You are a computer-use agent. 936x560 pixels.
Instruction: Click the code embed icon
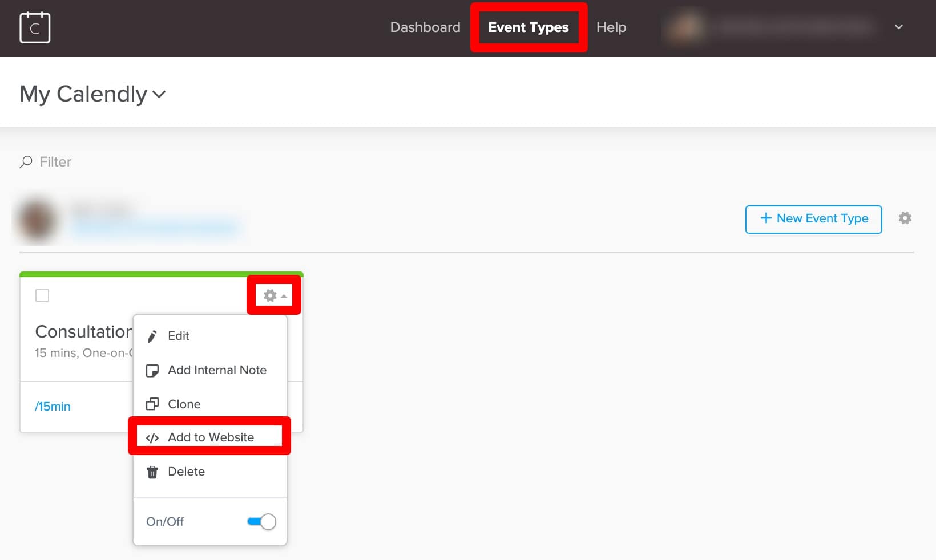[152, 438]
